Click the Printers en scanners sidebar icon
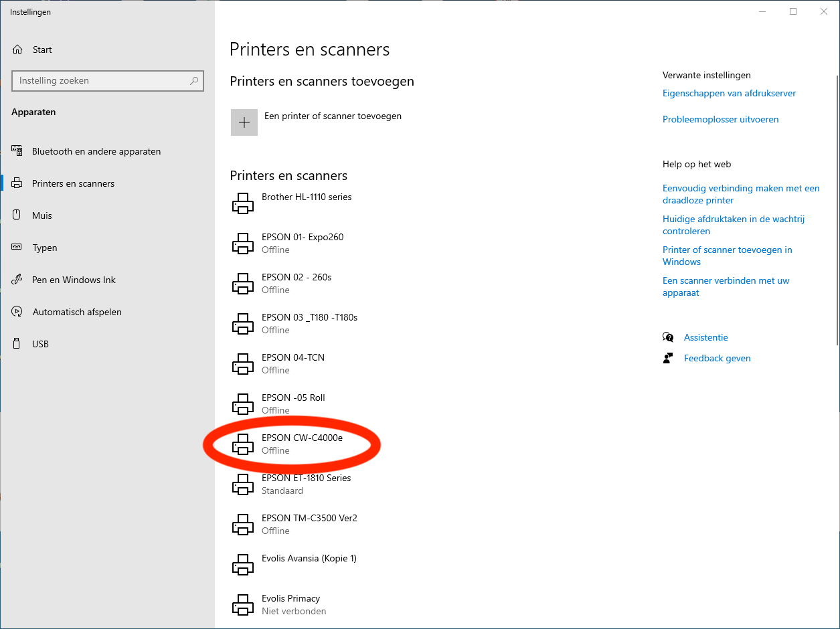The height and width of the screenshot is (629, 840). point(17,183)
